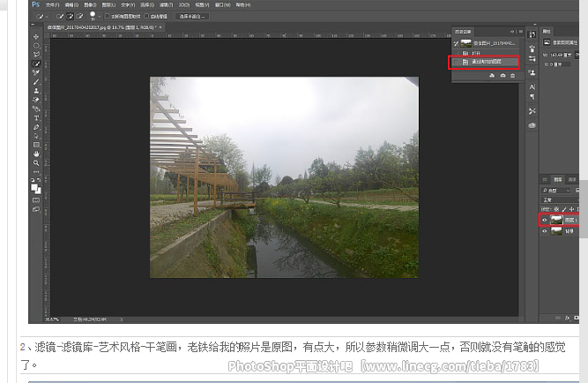Select the Lasso tool

(36, 55)
